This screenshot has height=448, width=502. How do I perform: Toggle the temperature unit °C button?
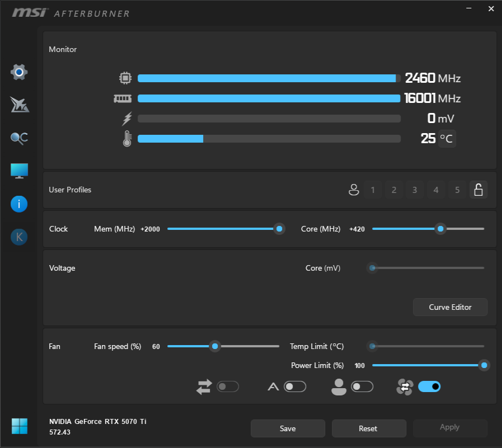coord(447,138)
